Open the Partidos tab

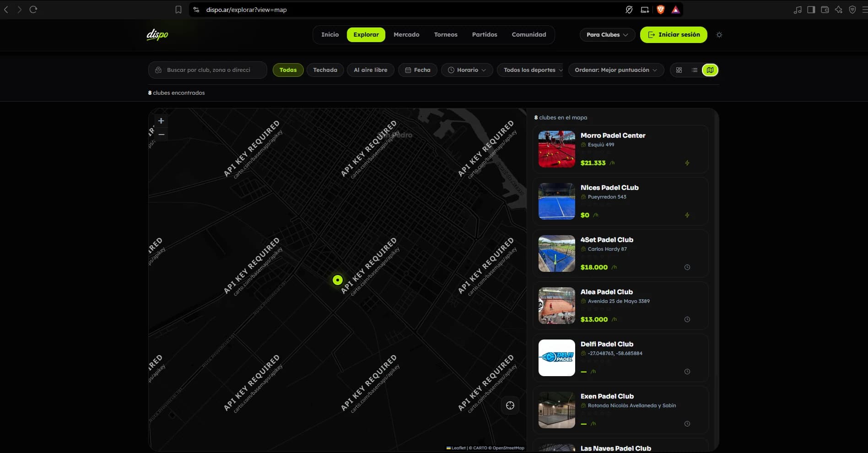tap(485, 35)
